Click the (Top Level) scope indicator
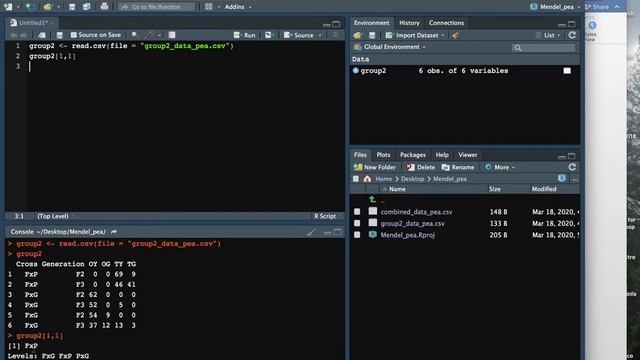The image size is (640, 360). pyautogui.click(x=53, y=216)
